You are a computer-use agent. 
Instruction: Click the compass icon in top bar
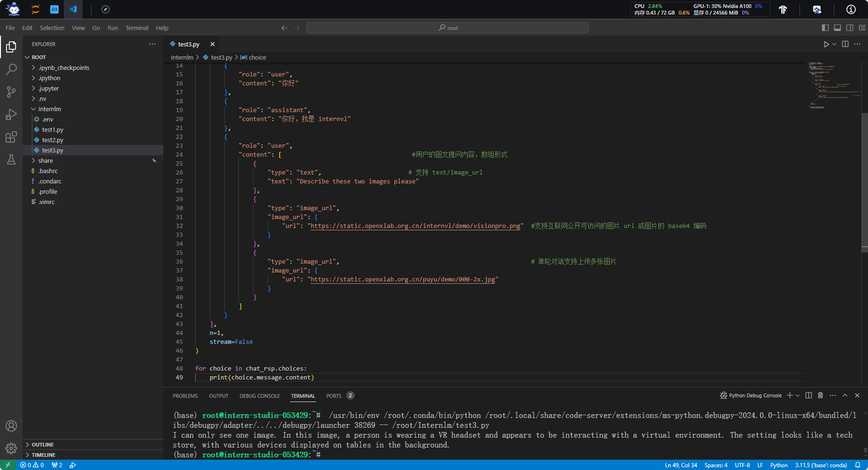pos(106,9)
